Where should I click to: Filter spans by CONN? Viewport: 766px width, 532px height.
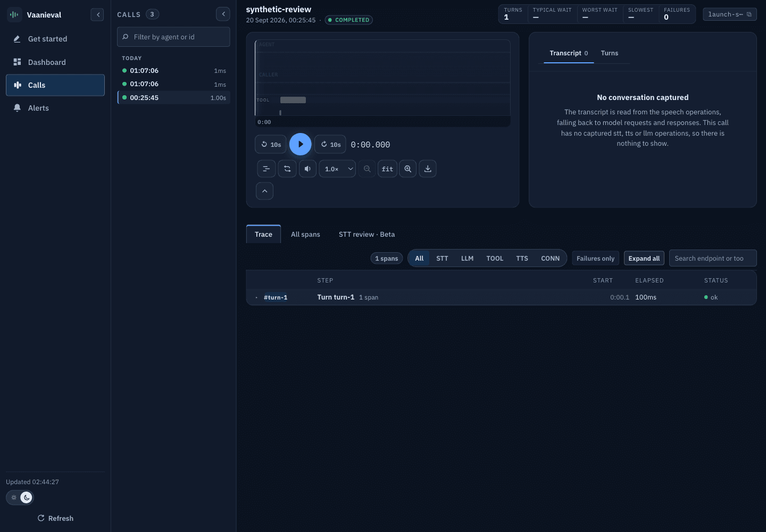point(550,259)
